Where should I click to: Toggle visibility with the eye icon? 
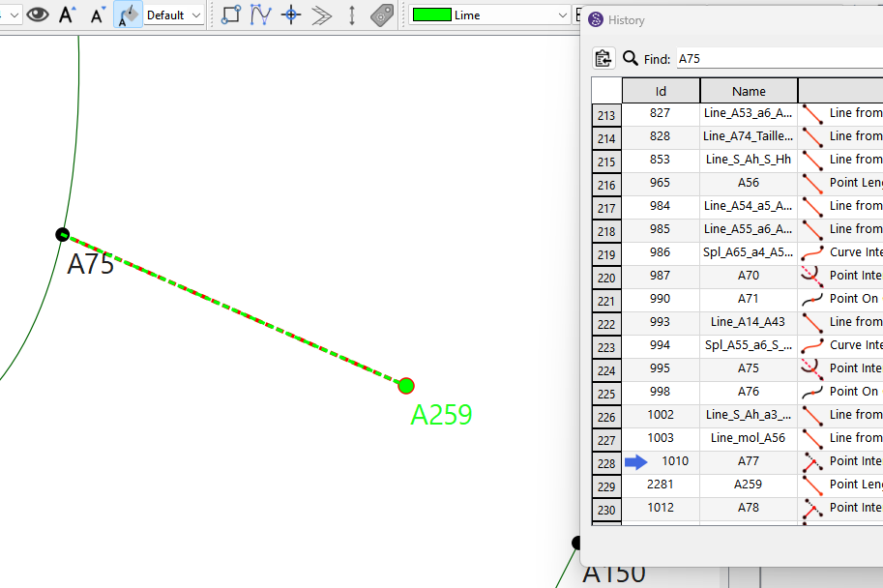[38, 15]
